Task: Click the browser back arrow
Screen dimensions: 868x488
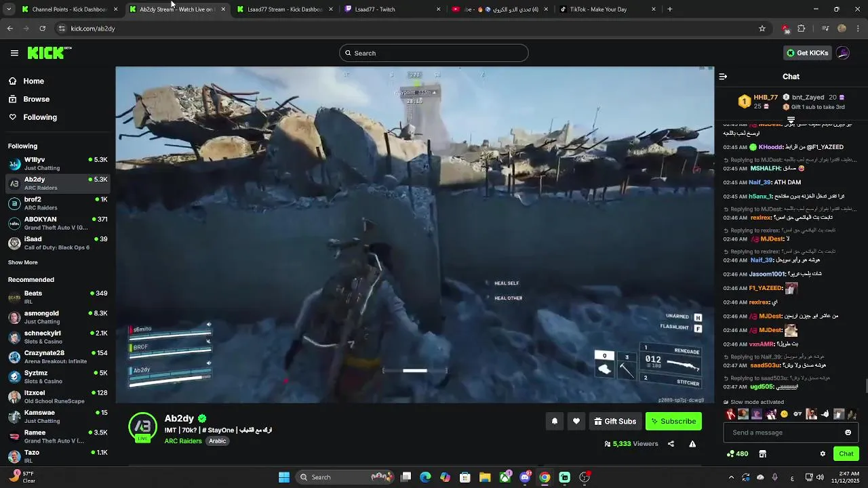Action: [x=9, y=28]
